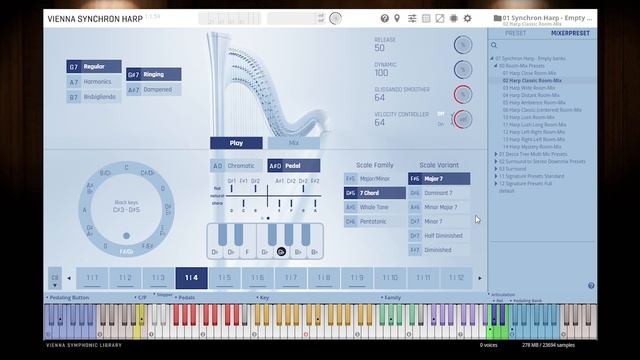
Task: Select Dampened mode A#7
Action: point(154,89)
